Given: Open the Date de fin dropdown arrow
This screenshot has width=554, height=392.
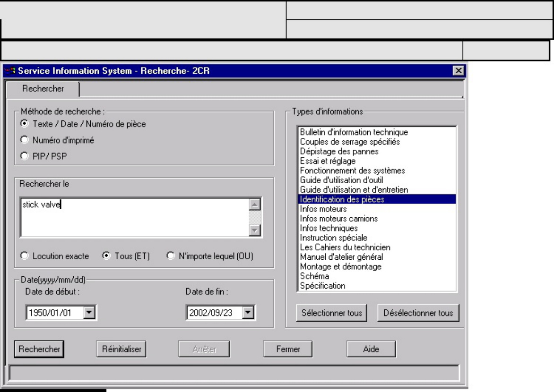Looking at the screenshot, I should point(248,313).
